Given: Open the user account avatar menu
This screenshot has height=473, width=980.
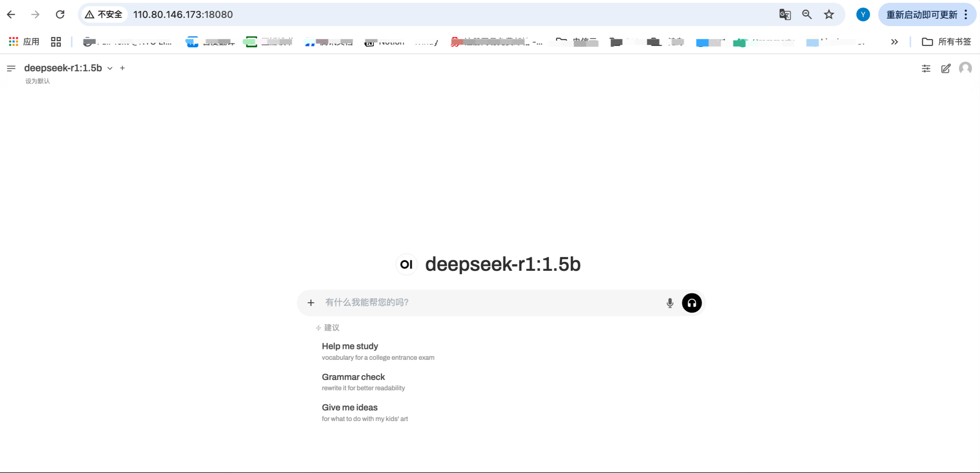Looking at the screenshot, I should tap(965, 69).
